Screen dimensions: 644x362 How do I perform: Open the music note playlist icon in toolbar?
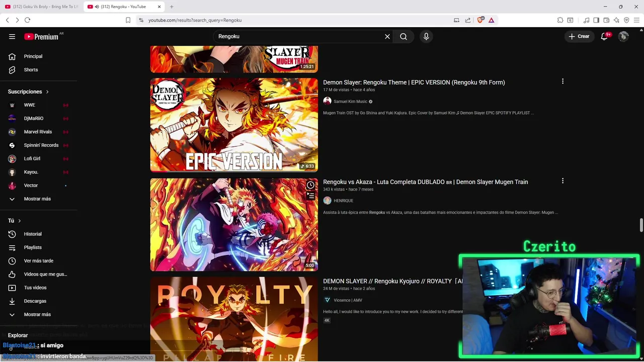tap(586, 20)
